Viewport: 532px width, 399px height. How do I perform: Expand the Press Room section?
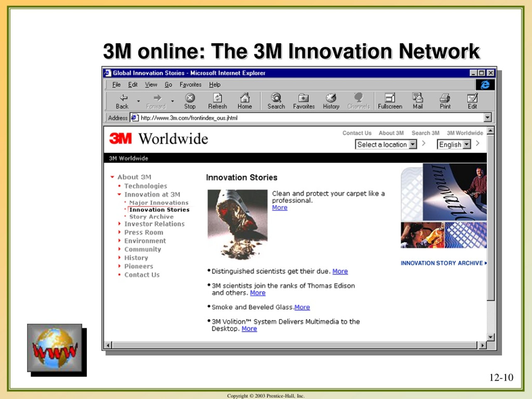(119, 232)
